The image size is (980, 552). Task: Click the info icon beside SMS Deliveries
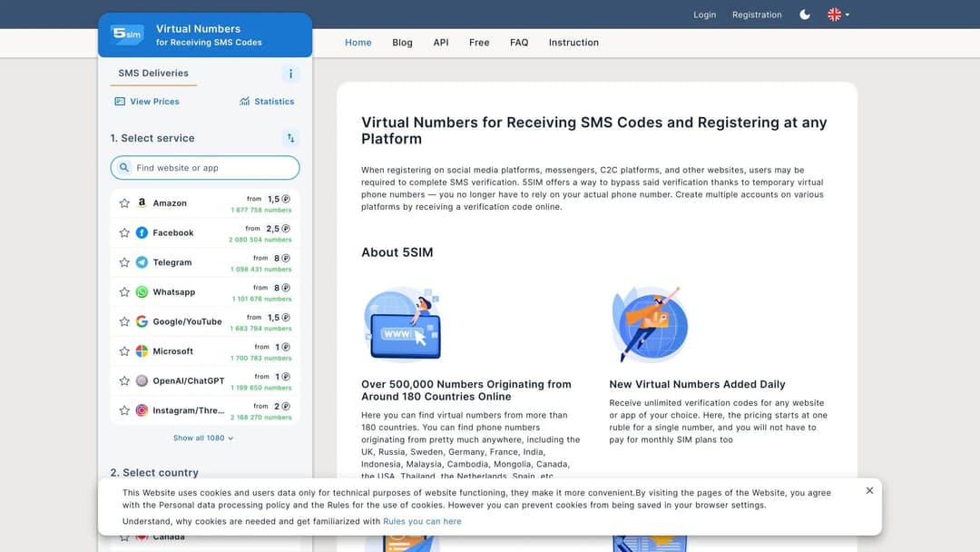(x=290, y=74)
